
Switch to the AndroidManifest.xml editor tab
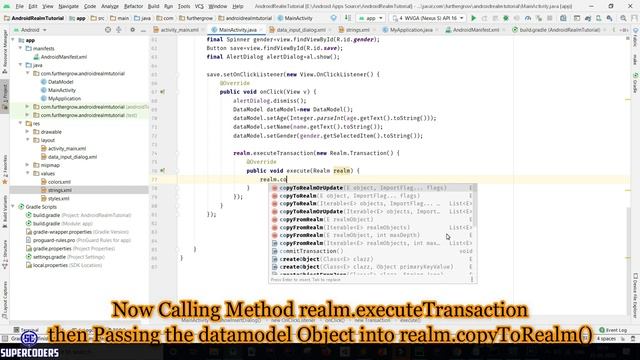(476, 30)
